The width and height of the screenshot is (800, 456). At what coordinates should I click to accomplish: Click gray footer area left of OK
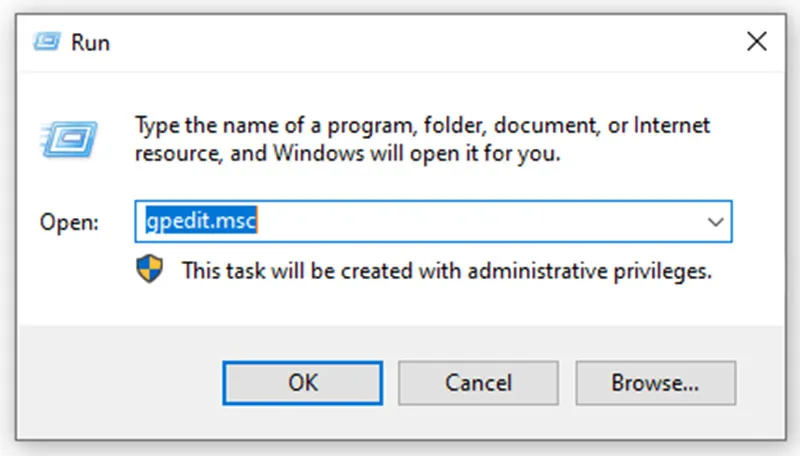tap(120, 383)
